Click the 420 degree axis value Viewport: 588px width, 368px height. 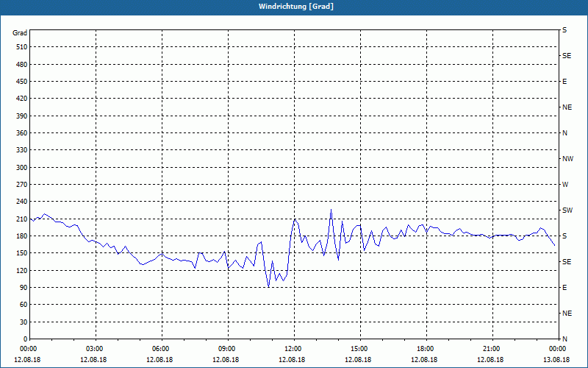point(22,99)
